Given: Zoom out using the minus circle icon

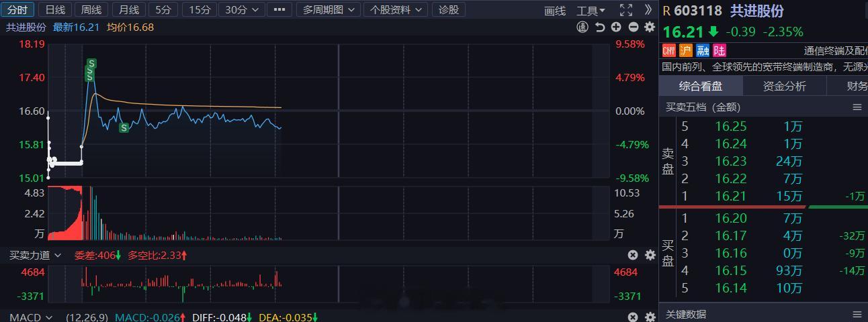Looking at the screenshot, I should pos(633,27).
